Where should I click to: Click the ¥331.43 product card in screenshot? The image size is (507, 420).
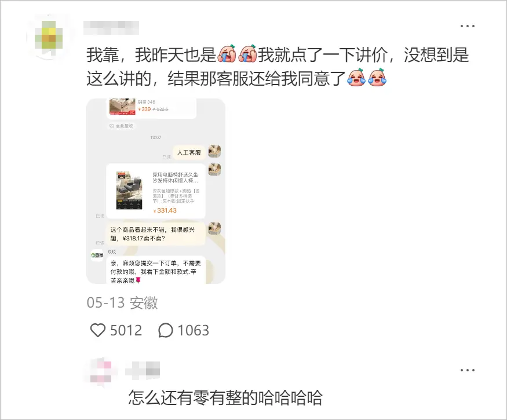156,191
